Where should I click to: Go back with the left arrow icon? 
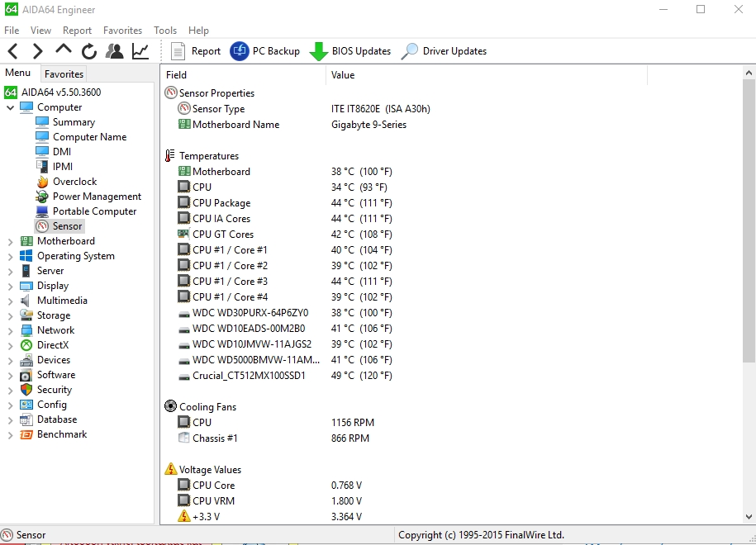click(x=13, y=51)
